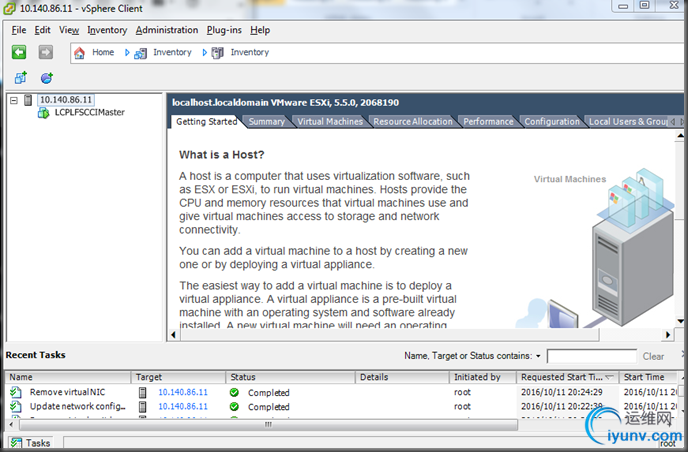Open the View menu

(69, 30)
